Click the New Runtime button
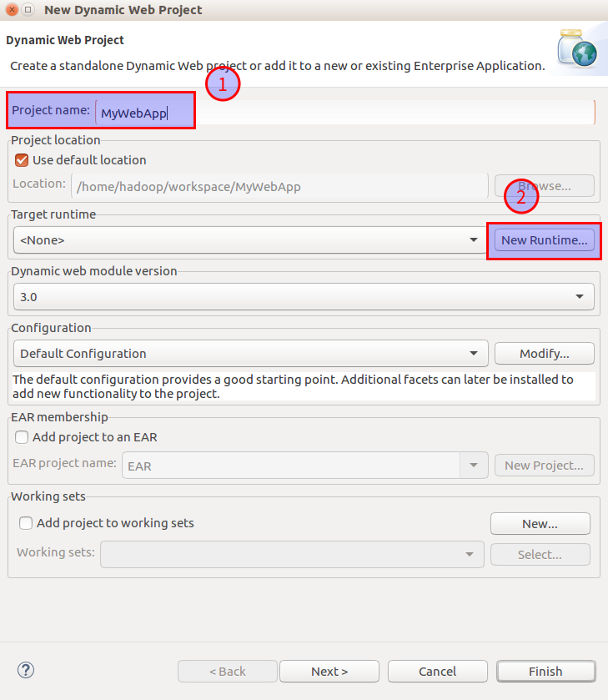The image size is (608, 700). [544, 240]
